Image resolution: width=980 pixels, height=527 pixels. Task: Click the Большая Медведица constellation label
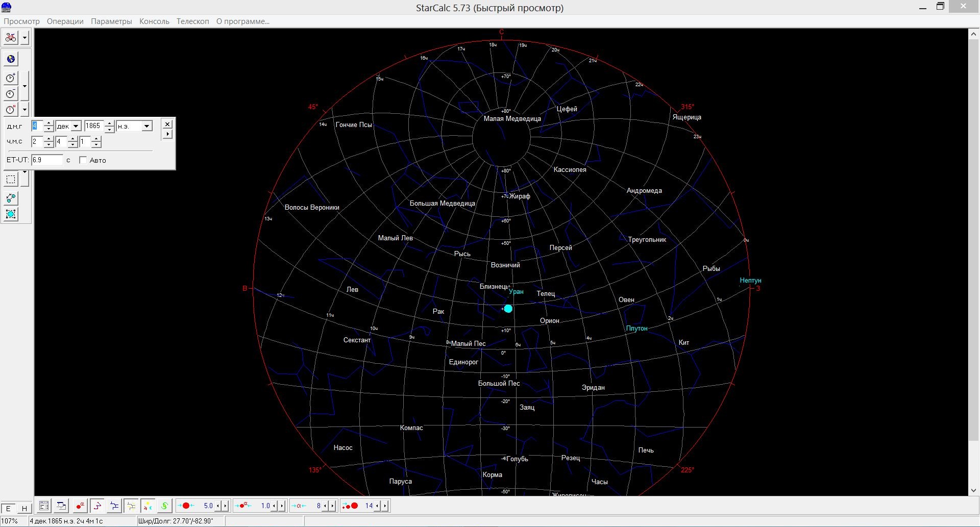442,204
